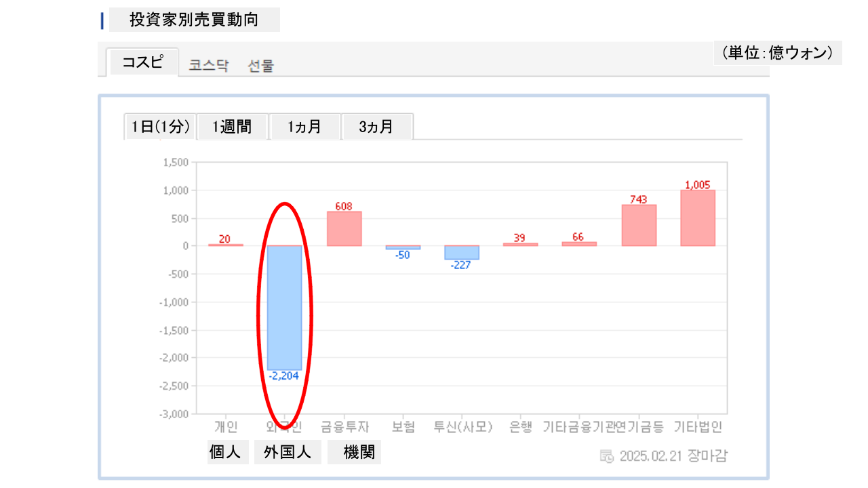
Task: Switch to the 코스닥 tab
Action: [x=209, y=66]
